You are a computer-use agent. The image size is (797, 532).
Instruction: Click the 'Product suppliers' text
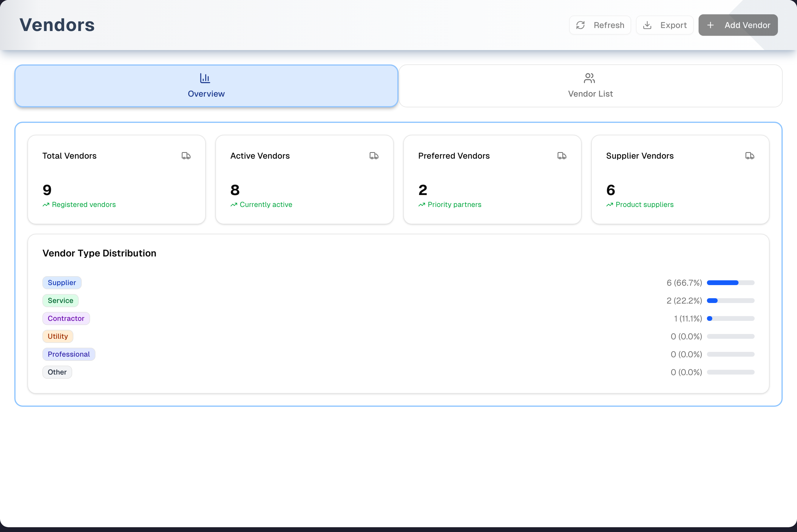(x=645, y=205)
